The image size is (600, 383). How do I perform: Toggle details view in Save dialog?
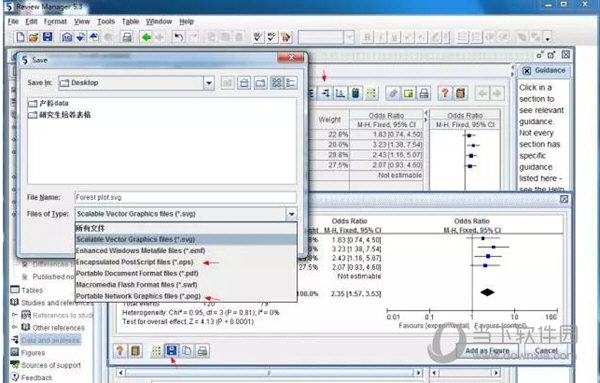[291, 83]
